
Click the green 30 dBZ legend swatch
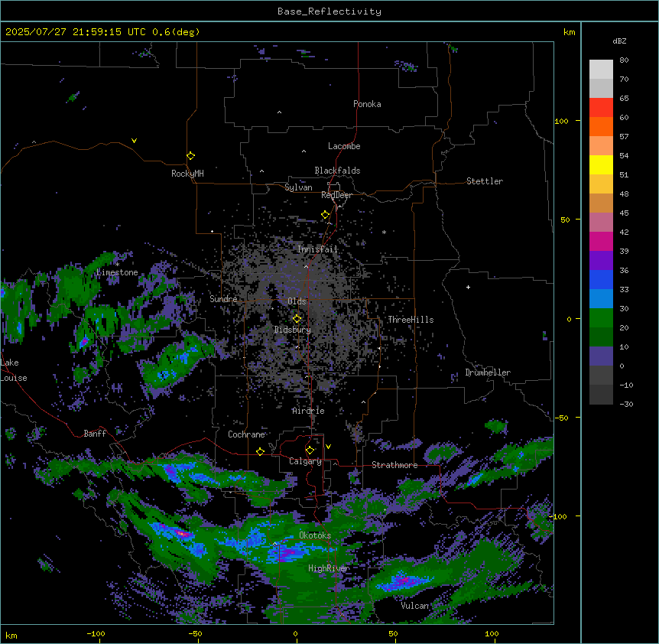601,318
